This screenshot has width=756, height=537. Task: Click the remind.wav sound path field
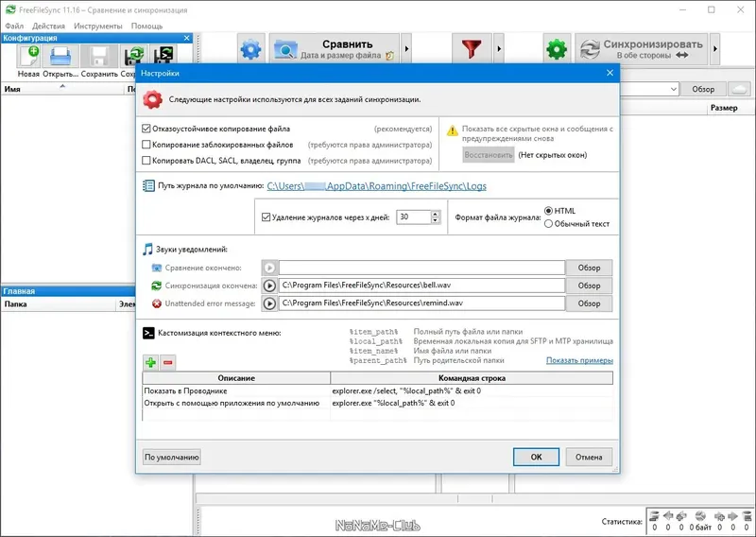pos(421,303)
